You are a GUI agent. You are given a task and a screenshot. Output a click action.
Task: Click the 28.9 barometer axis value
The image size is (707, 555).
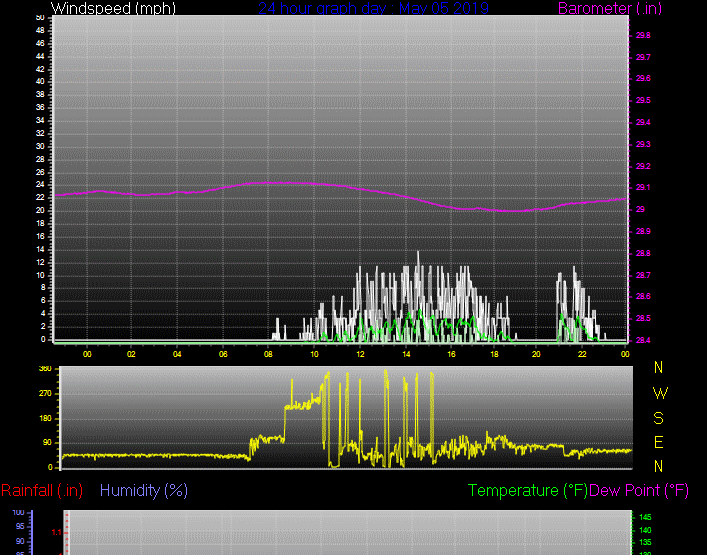pyautogui.click(x=643, y=231)
